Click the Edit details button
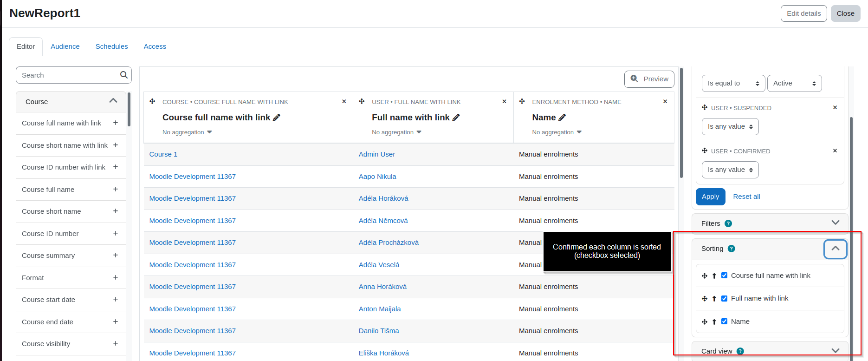The height and width of the screenshot is (361, 868). click(x=804, y=13)
